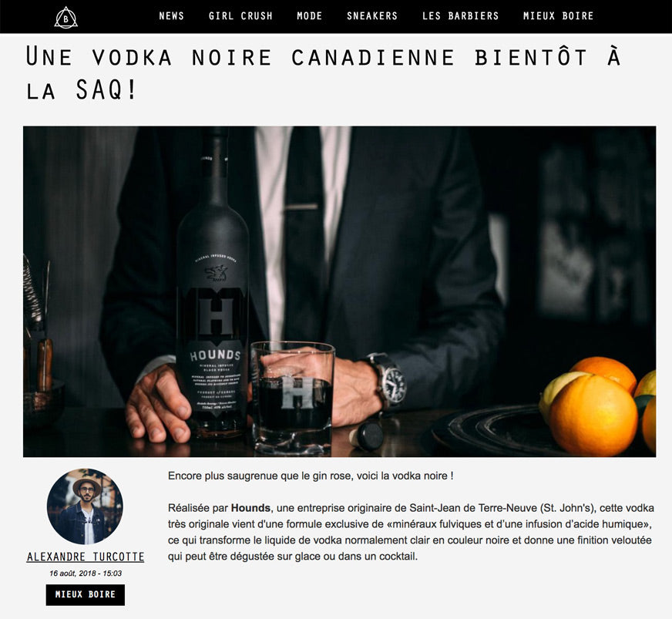Click the bold Hounds brand name

click(x=250, y=508)
